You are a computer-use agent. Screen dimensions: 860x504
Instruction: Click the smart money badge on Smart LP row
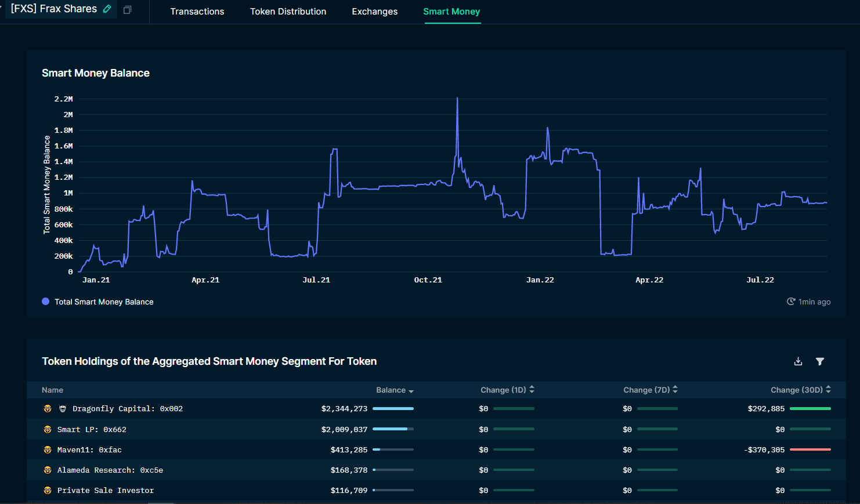pyautogui.click(x=48, y=430)
